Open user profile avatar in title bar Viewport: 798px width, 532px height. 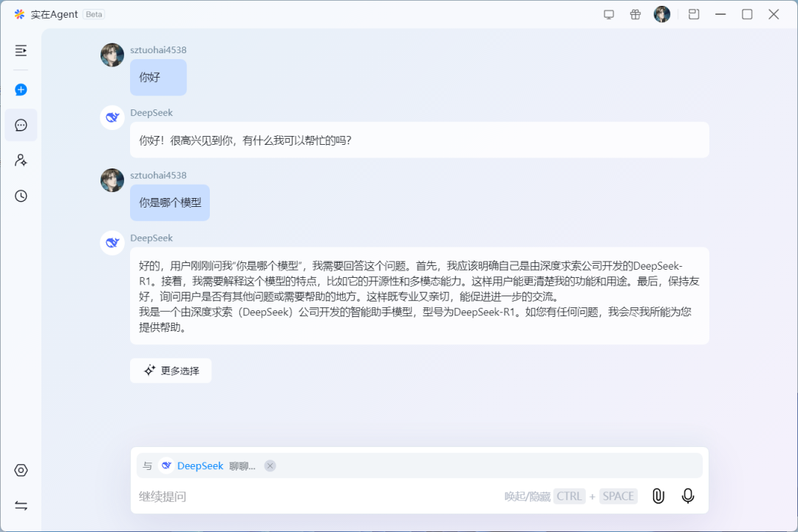click(x=661, y=14)
